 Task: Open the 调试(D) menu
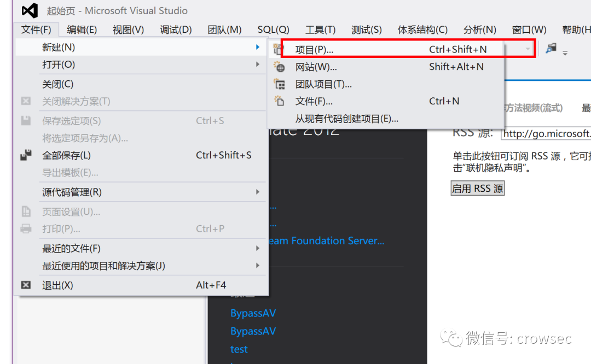[x=176, y=30]
